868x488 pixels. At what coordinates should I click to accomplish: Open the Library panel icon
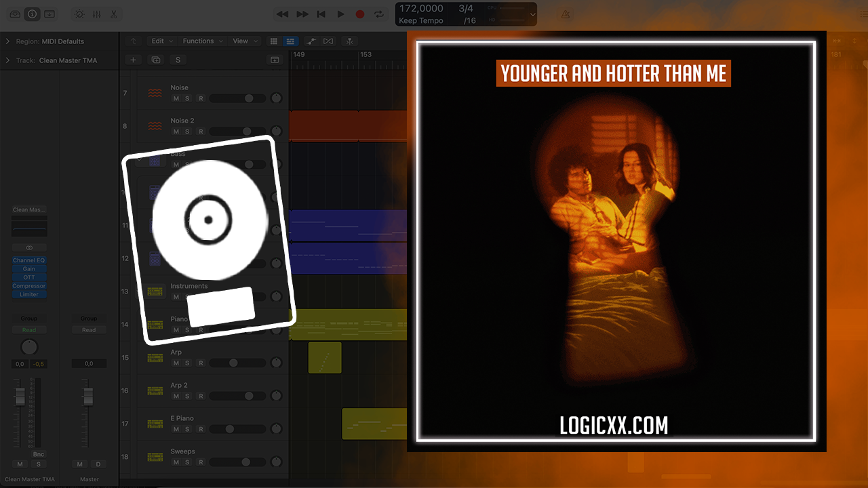click(15, 14)
